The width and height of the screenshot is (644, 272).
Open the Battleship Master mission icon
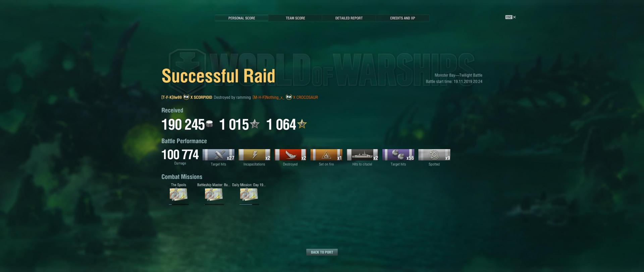pos(214,194)
